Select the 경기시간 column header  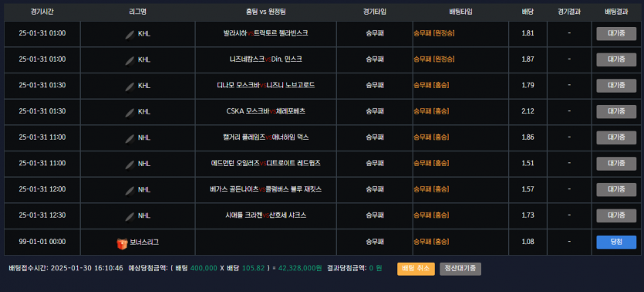coord(42,12)
